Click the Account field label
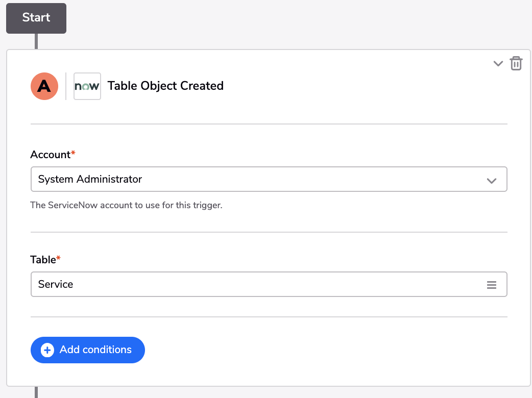Screen dimensions: 532x398 pyautogui.click(x=50, y=155)
